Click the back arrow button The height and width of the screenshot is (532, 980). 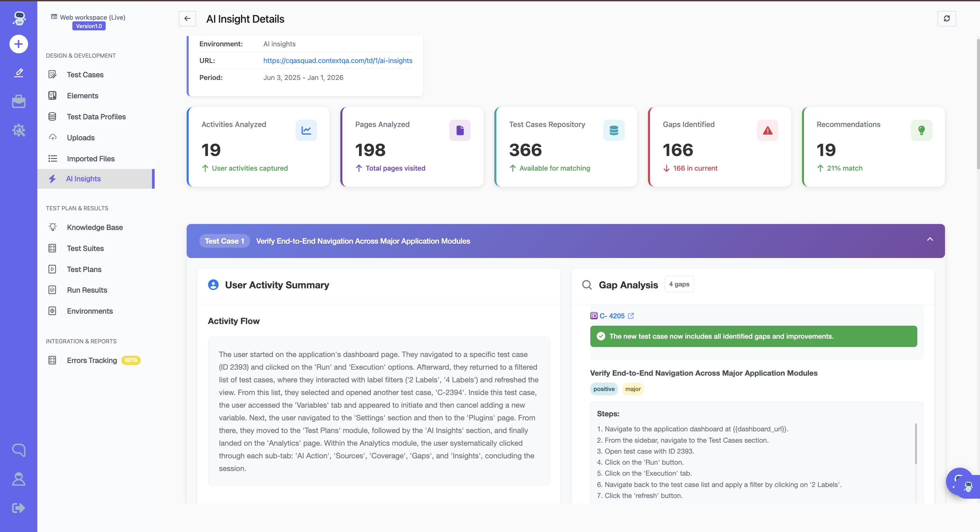point(187,19)
